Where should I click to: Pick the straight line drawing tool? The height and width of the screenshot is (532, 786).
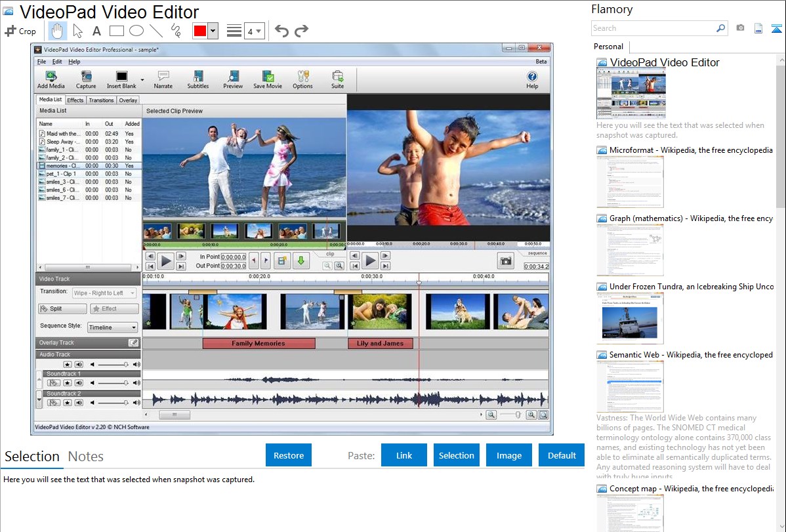(155, 31)
